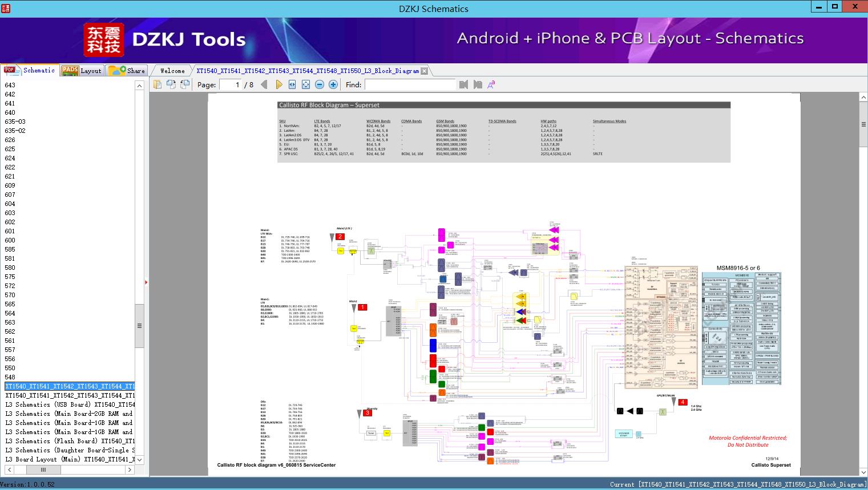868x490 pixels.
Task: Click the text search options 'A' icon
Action: [x=491, y=84]
